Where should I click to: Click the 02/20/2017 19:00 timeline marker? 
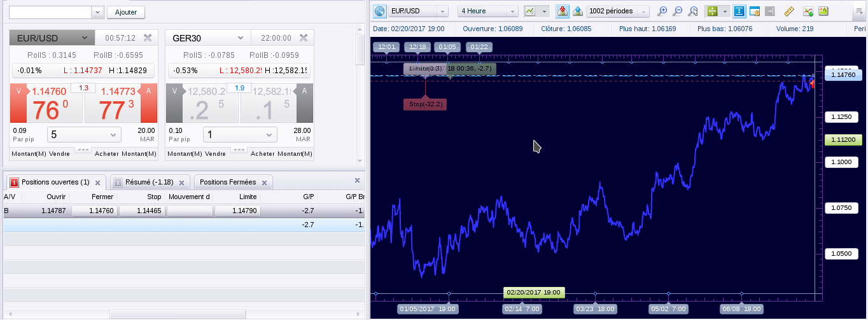click(534, 293)
